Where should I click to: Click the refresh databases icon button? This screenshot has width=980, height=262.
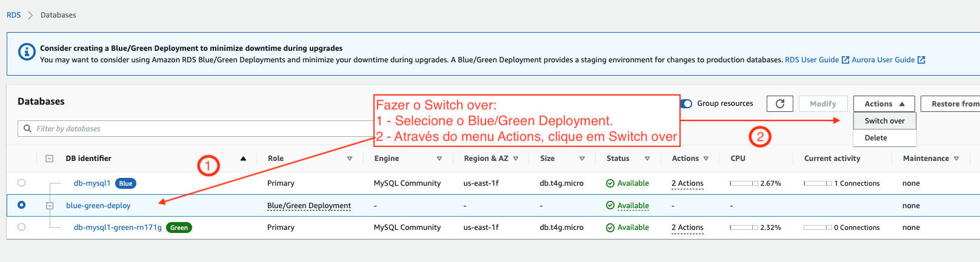779,104
